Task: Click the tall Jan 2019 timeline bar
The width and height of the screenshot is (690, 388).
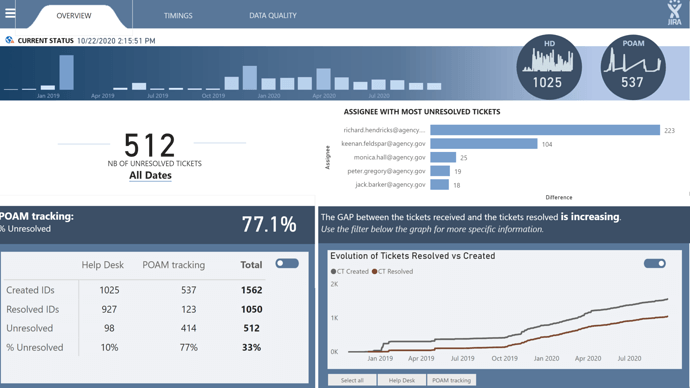Action: 66,72
